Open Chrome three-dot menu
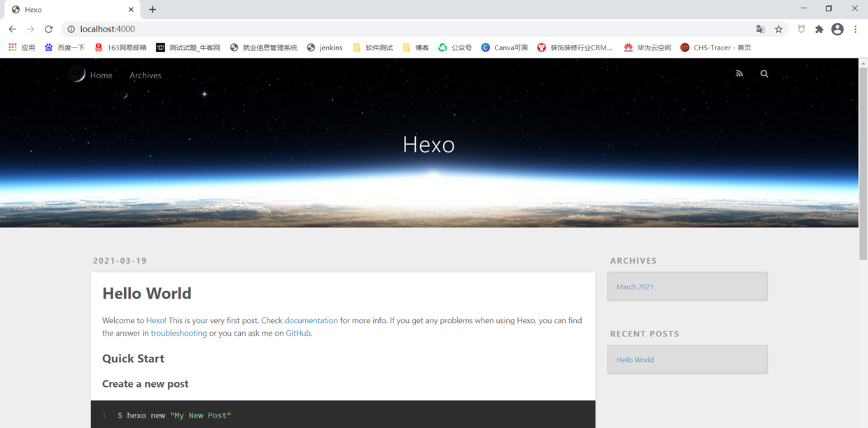 pos(855,29)
